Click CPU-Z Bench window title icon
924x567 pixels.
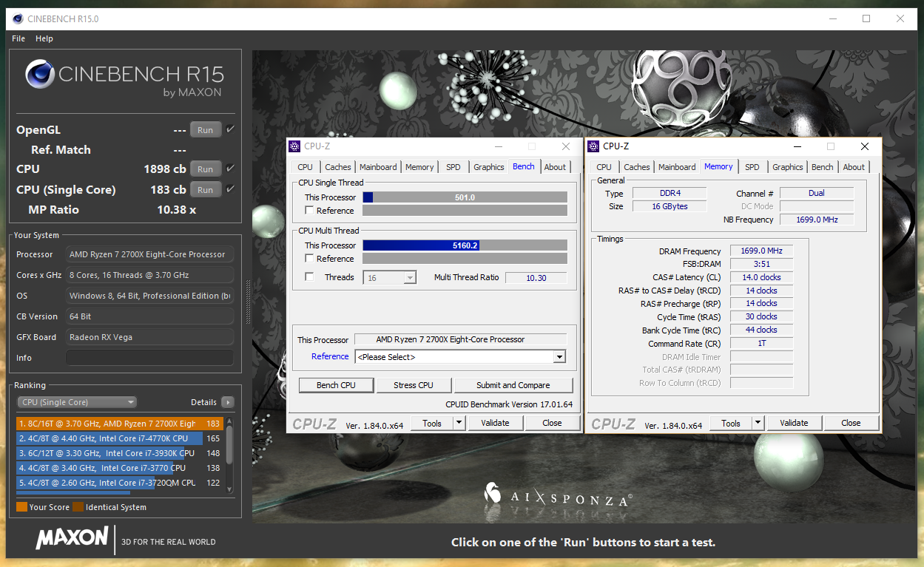pos(294,146)
